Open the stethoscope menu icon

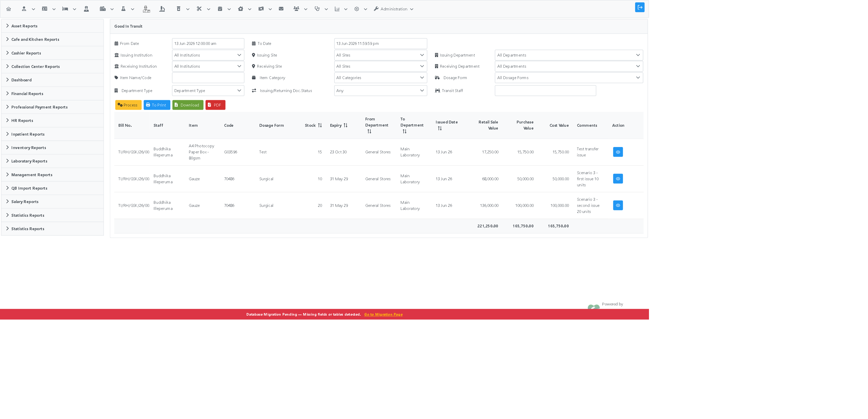[x=317, y=9]
